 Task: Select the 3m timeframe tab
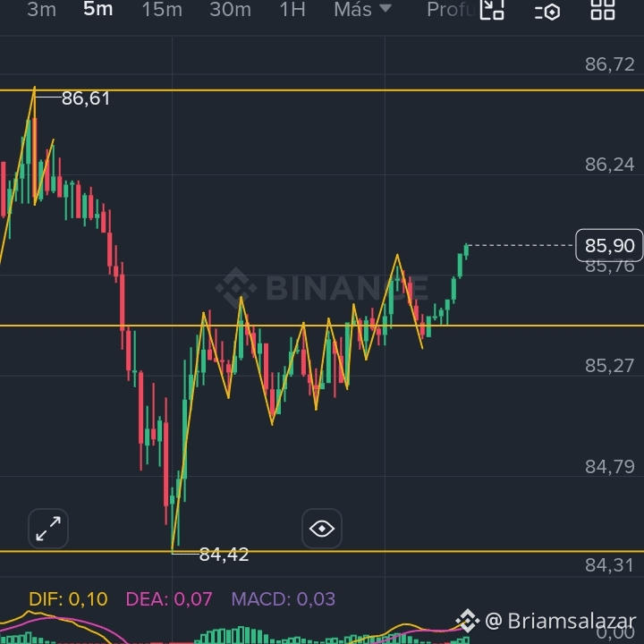pyautogui.click(x=41, y=10)
